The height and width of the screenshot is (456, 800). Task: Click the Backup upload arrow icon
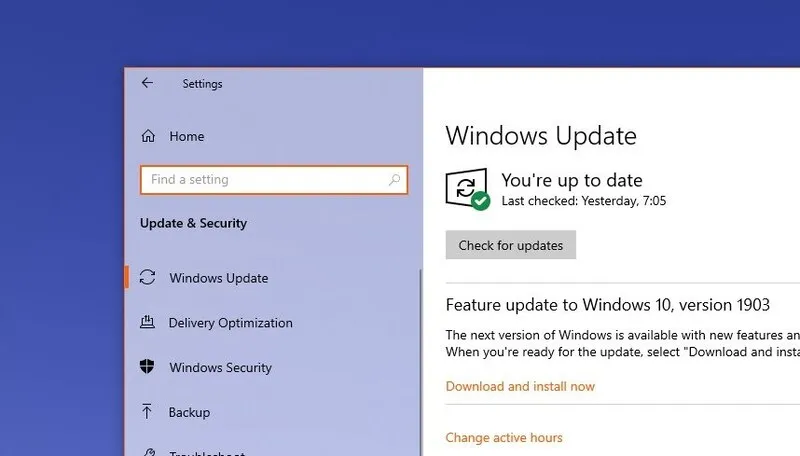[x=148, y=412]
